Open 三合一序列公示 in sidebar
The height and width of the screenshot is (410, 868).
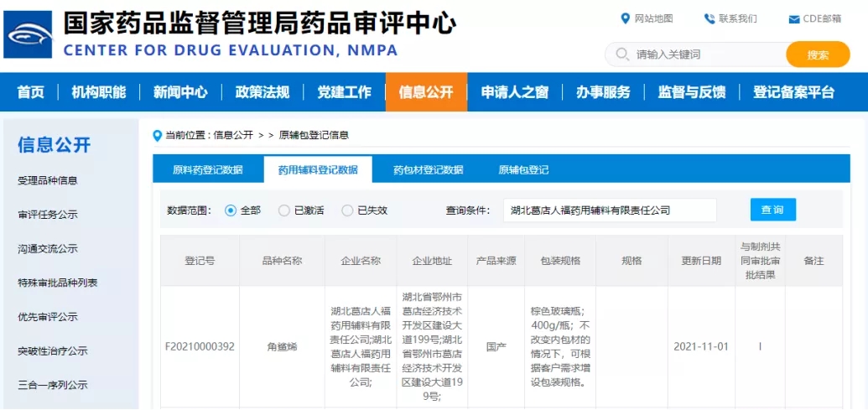click(53, 386)
